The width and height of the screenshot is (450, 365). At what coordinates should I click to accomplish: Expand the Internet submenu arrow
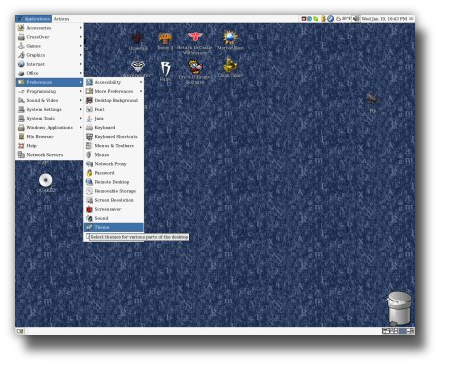81,64
